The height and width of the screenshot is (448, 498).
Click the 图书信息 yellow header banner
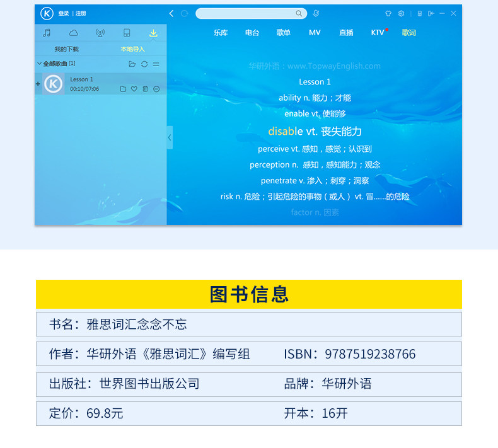(x=249, y=294)
